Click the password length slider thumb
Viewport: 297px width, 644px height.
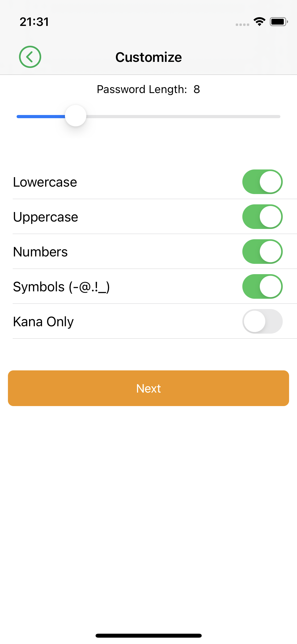76,116
